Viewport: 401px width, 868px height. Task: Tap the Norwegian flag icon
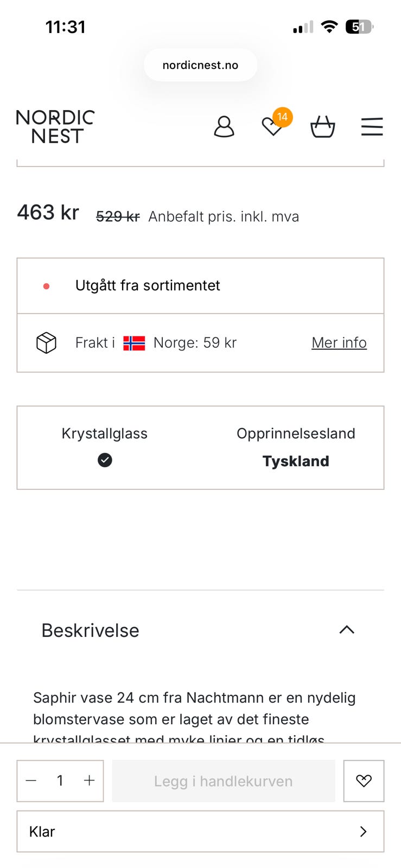[134, 343]
